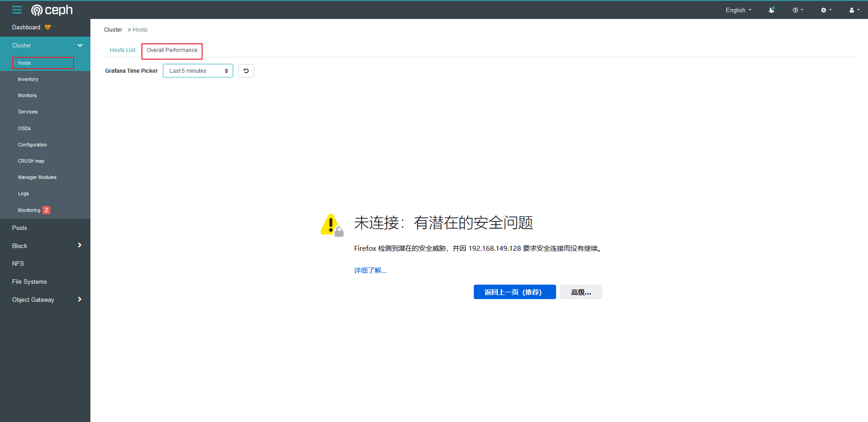Open Monitoring in the sidebar
Viewport: 868px width, 422px height.
(29, 210)
